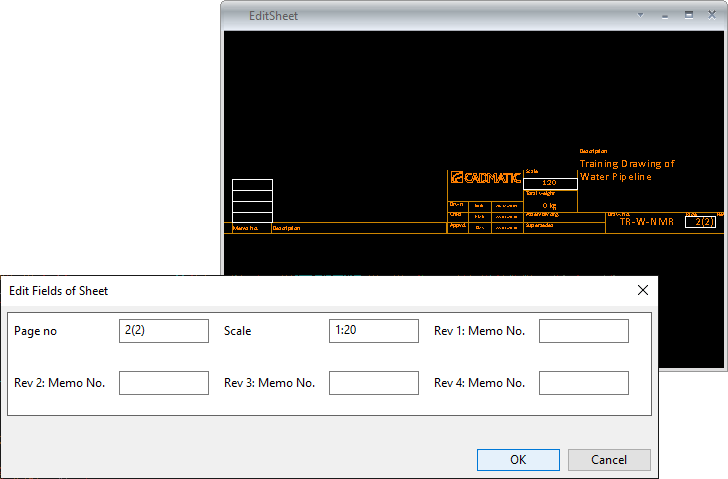
Task: Click the OK button
Action: [518, 460]
